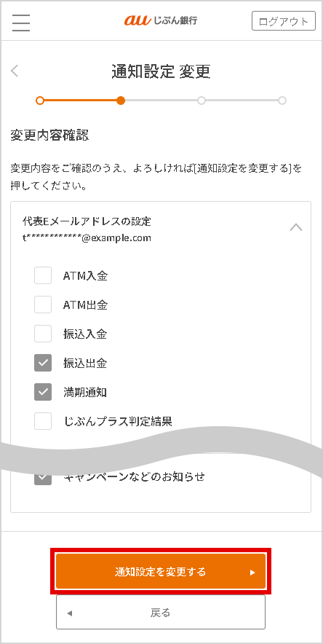Click the third step progress circle
The width and height of the screenshot is (323, 644).
coord(202,101)
